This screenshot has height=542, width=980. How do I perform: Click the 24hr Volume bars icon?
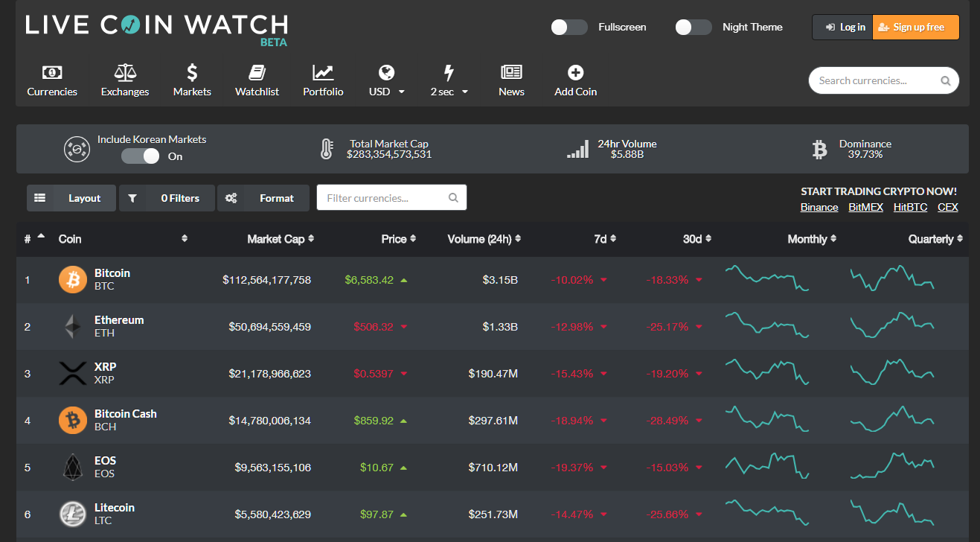point(577,150)
